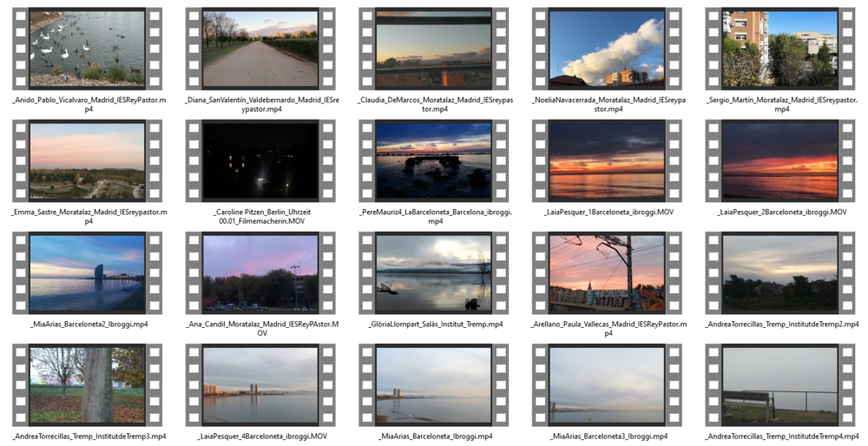Choose Emma Sastre Moratalaz pink sky video

[x=88, y=161]
